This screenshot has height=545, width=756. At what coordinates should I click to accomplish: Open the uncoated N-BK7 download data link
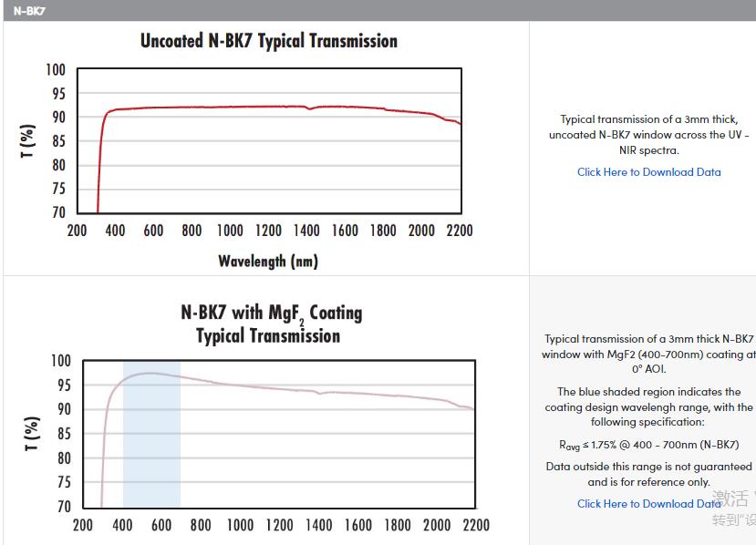[648, 172]
